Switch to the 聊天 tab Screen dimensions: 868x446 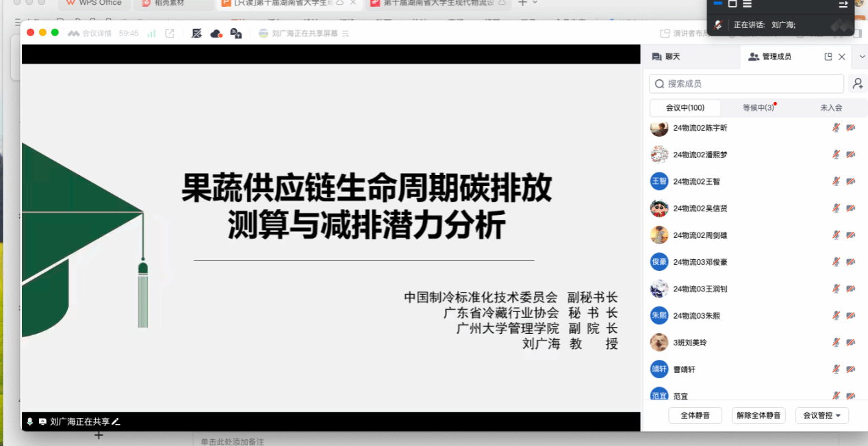(666, 57)
